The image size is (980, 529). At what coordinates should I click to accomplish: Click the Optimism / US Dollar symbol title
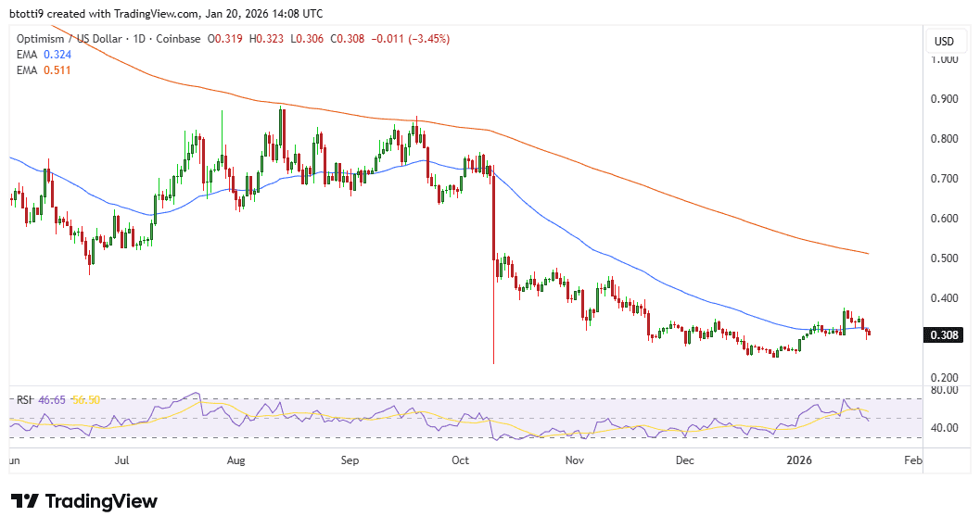coord(68,39)
